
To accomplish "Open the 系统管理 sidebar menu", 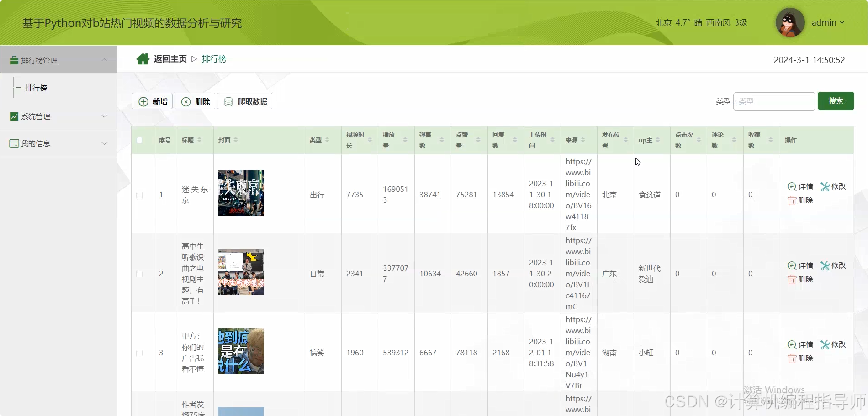I will [58, 116].
